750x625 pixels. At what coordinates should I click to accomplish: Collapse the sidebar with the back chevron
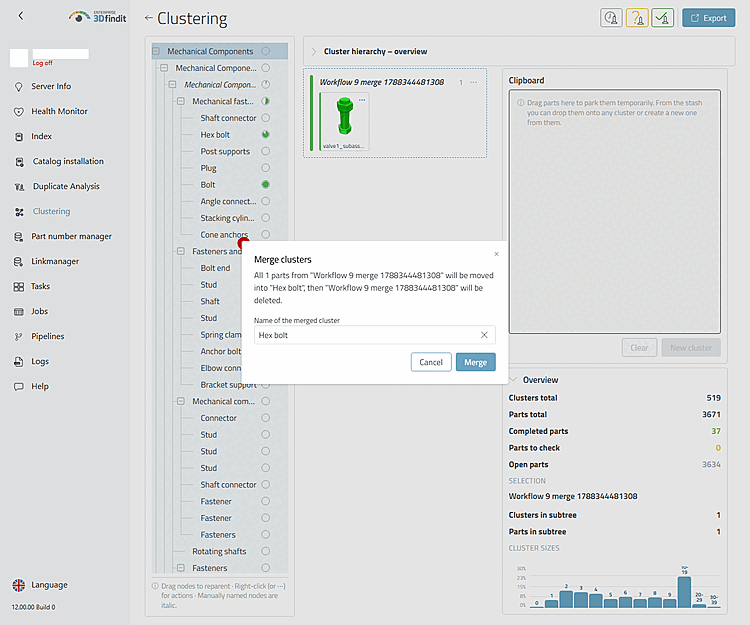(21, 16)
